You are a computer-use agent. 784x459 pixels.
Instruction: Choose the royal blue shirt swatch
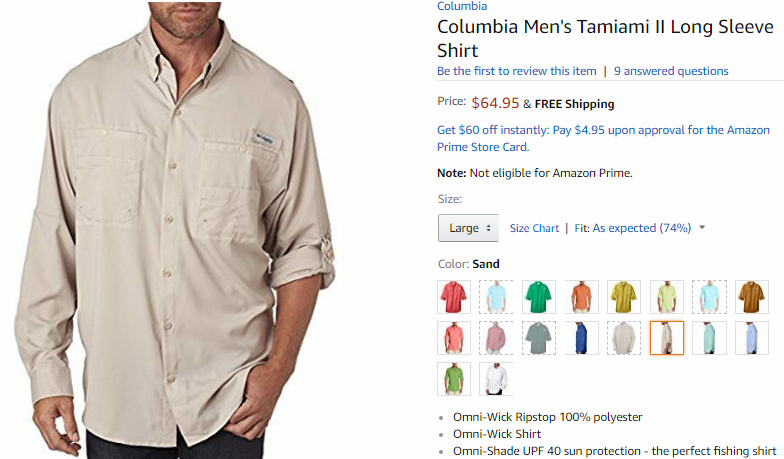[582, 338]
